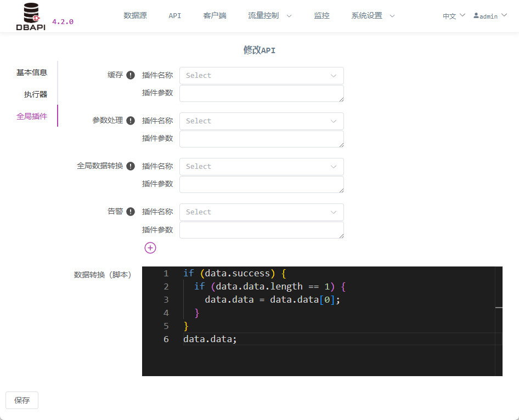Click the 保存 button
This screenshot has width=519, height=420.
(22, 400)
